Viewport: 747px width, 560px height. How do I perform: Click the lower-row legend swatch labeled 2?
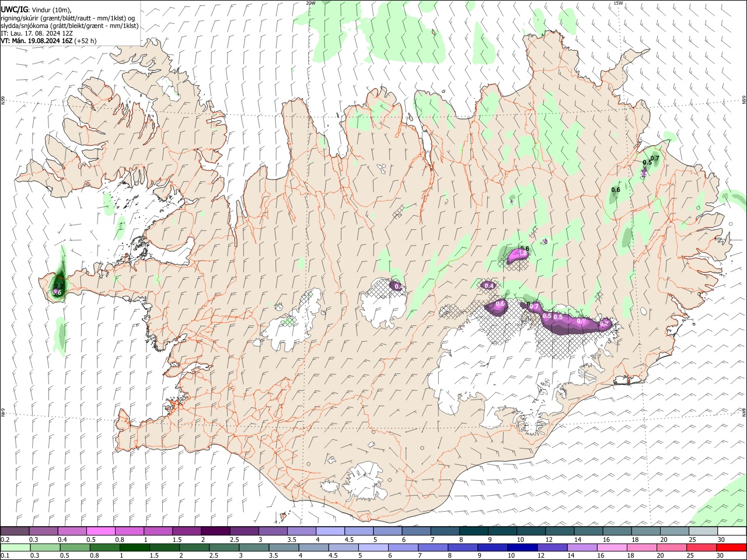pyautogui.click(x=194, y=548)
